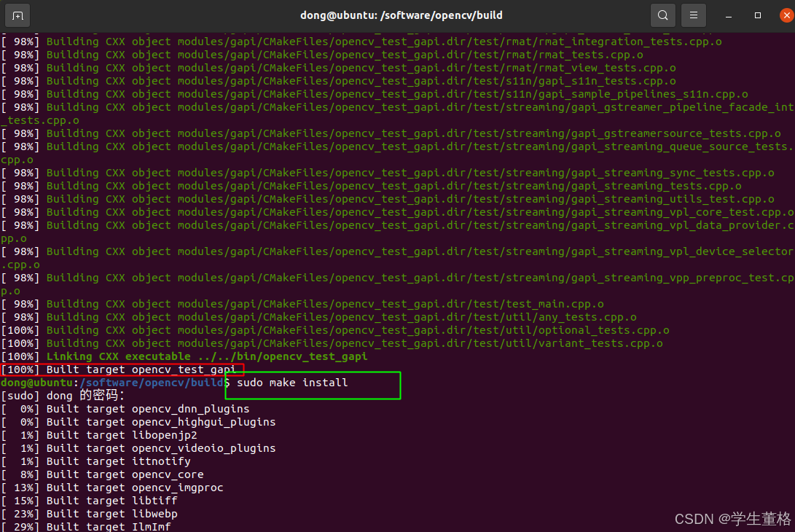
Task: Click the 'Built target opencv_core' line
Action: click(103, 474)
